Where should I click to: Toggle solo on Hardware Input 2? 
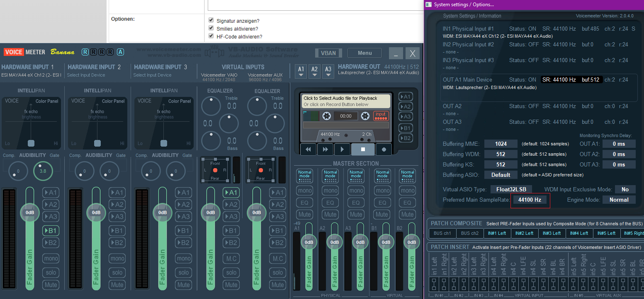(x=117, y=272)
